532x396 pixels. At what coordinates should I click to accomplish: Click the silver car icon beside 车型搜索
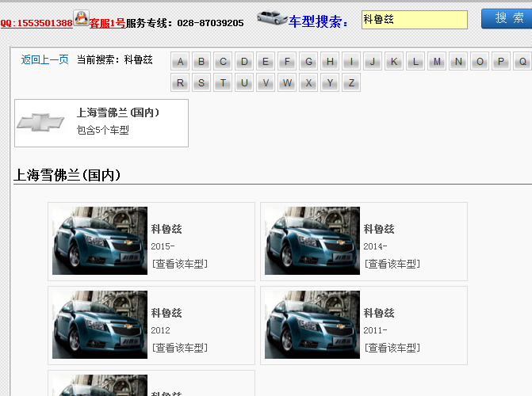point(272,17)
